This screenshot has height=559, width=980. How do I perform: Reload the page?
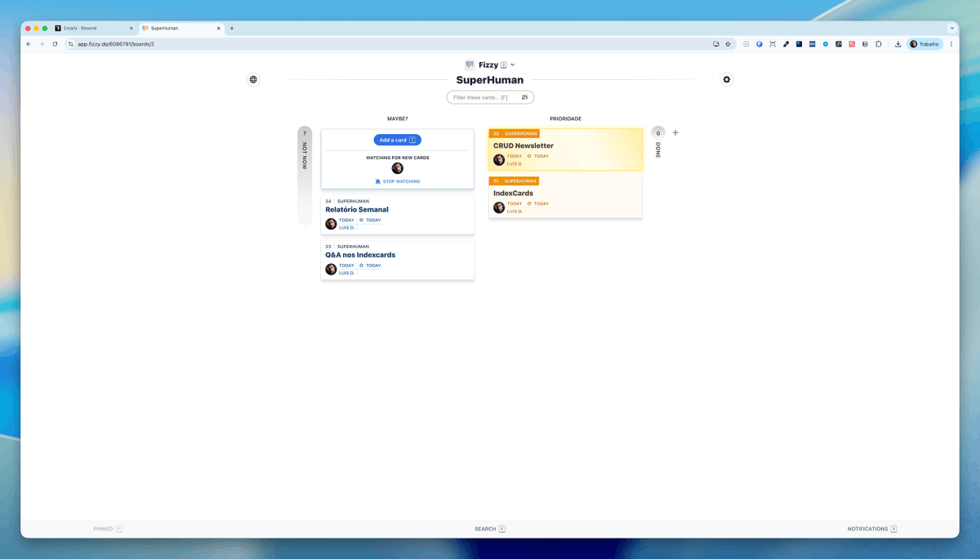55,44
